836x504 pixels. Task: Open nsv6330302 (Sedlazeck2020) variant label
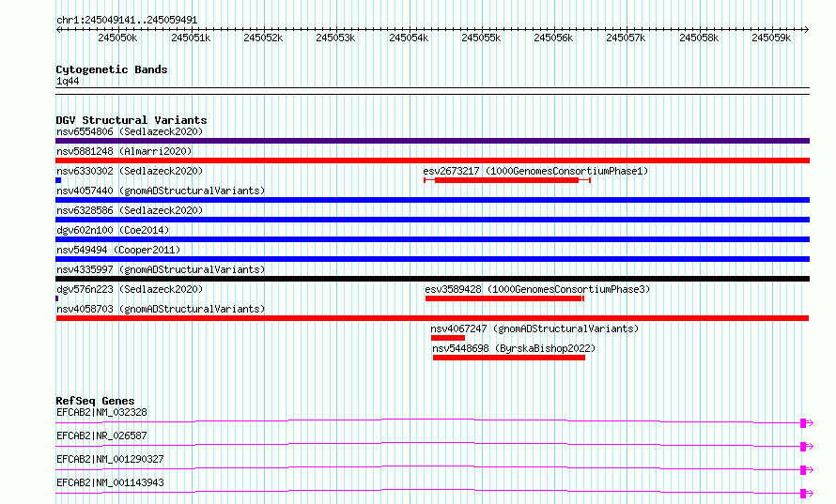click(x=130, y=171)
